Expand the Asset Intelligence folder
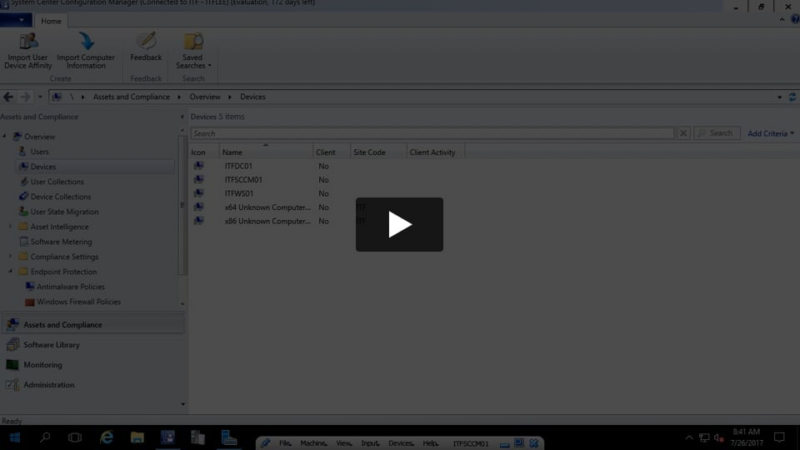Viewport: 800px width, 450px height. point(11,227)
